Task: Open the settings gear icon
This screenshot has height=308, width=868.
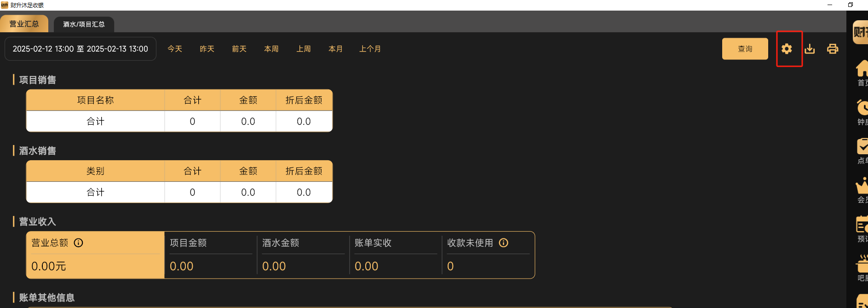Action: coord(787,49)
